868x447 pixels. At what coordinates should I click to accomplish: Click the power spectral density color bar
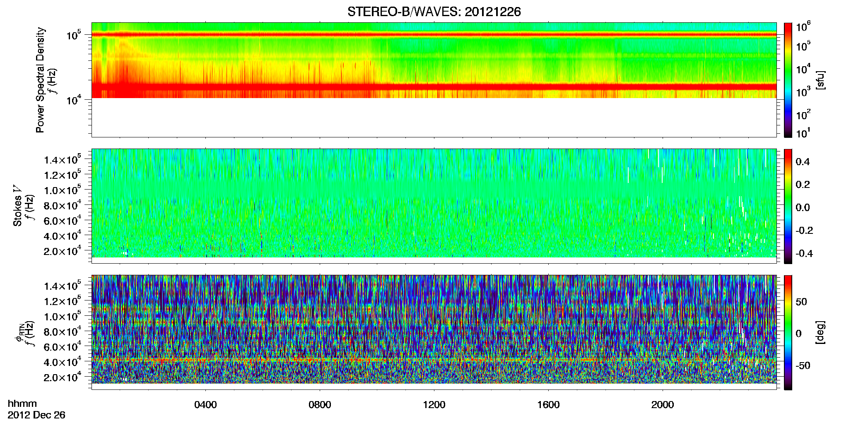(x=788, y=80)
